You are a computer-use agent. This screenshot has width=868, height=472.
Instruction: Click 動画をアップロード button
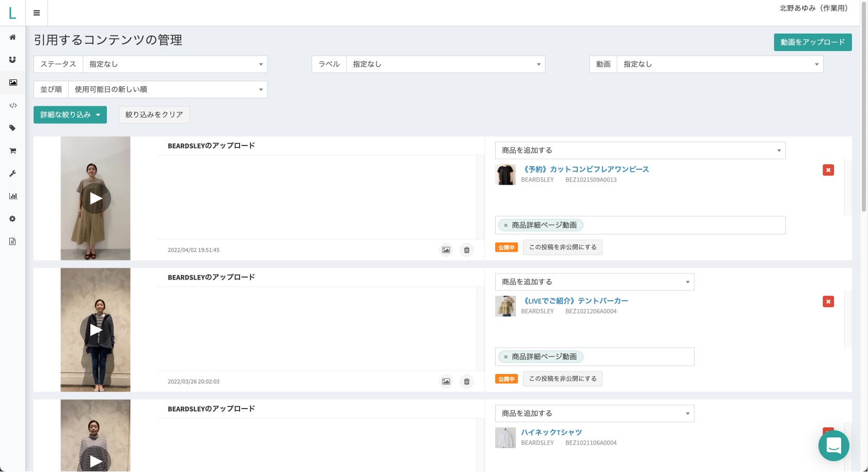coord(812,42)
